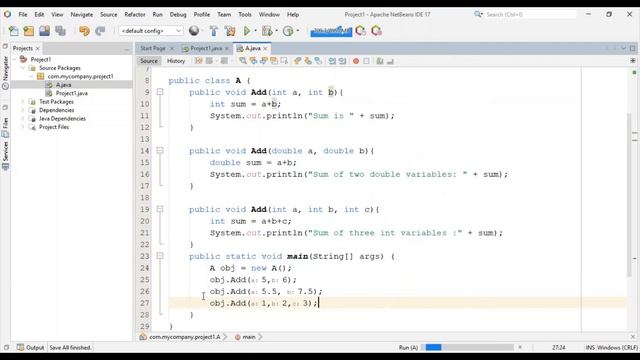The width and height of the screenshot is (640, 360).
Task: Click the Source view button
Action: pyautogui.click(x=149, y=61)
